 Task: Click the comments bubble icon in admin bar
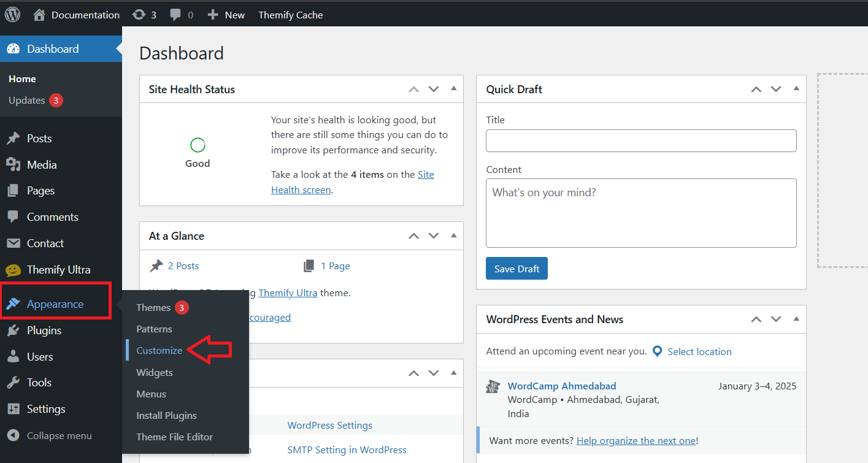tap(175, 15)
